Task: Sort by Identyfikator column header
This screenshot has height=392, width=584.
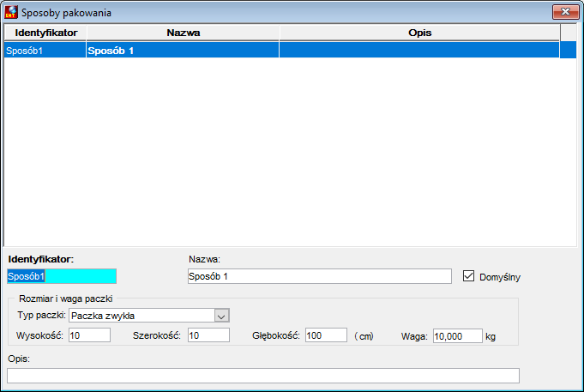Action: [x=45, y=33]
